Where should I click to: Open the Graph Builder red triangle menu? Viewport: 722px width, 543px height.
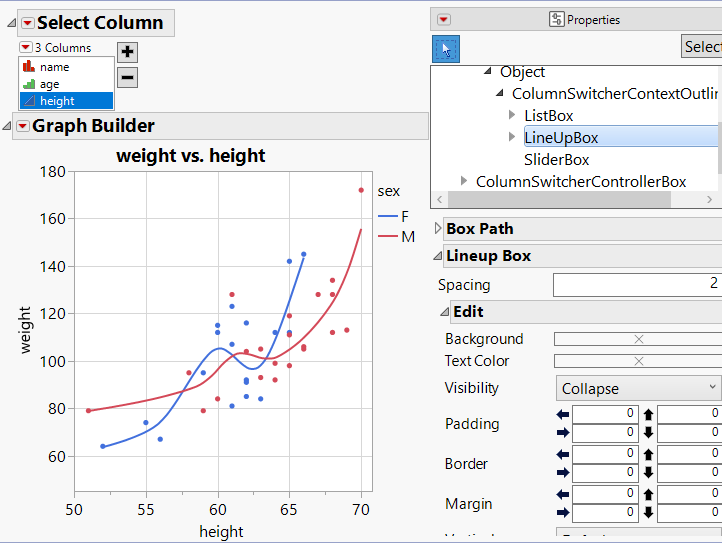click(x=22, y=126)
